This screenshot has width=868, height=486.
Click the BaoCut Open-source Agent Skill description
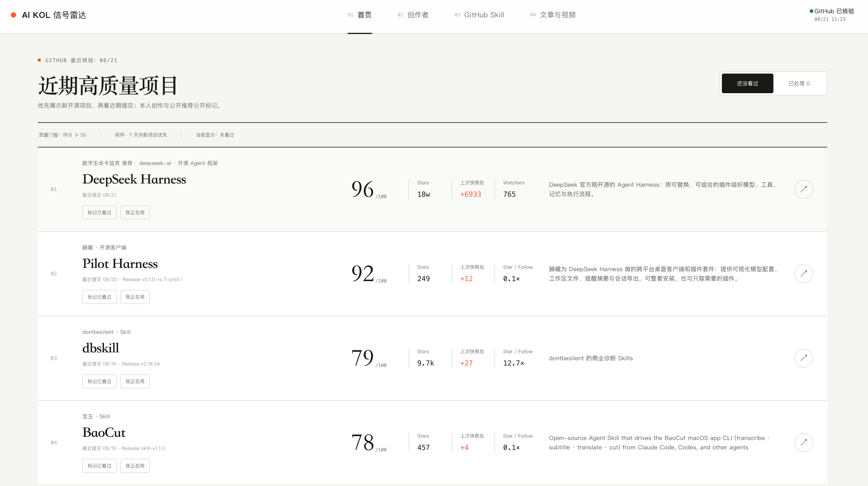click(659, 443)
